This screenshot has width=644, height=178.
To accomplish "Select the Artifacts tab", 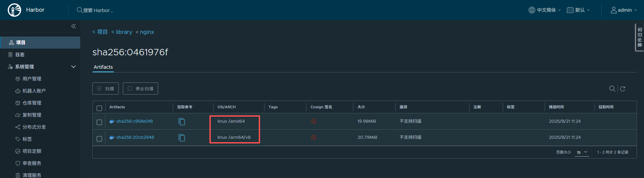I will click(103, 67).
